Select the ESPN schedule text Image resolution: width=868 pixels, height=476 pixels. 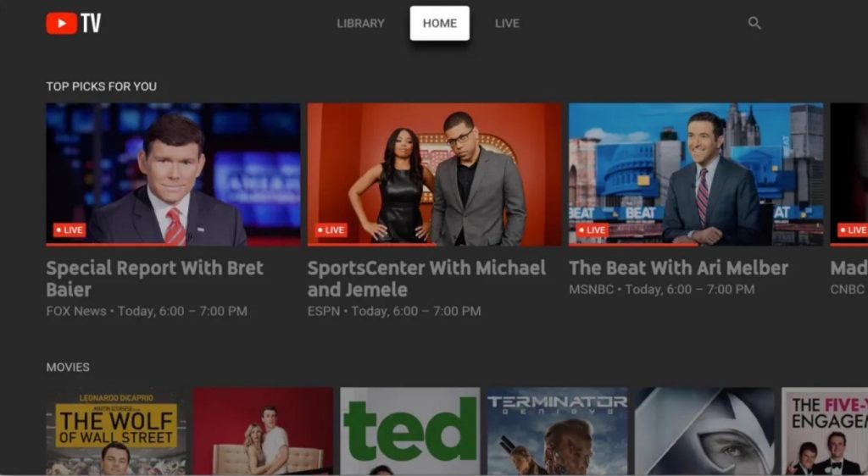[394, 311]
